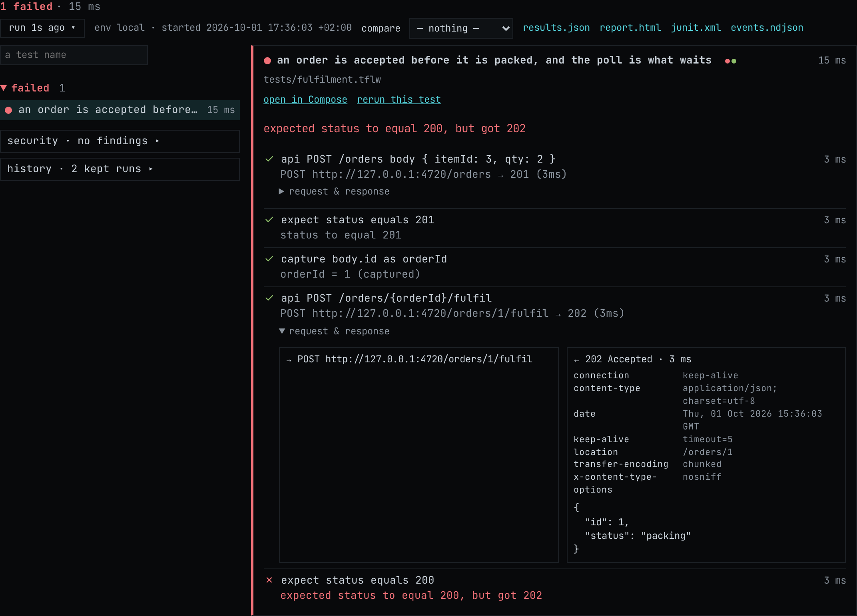Viewport: 857px width, 616px height.
Task: Click the red dot in sidebar test row
Action: pyautogui.click(x=8, y=110)
